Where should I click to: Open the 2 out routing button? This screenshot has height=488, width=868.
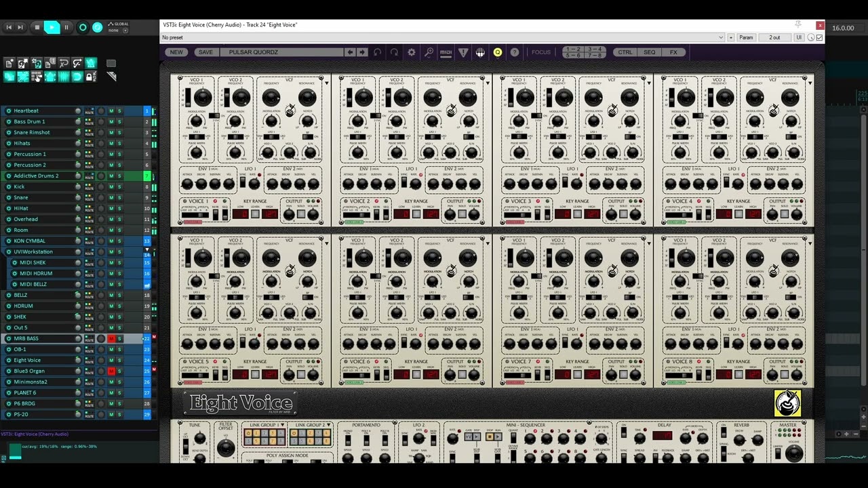click(x=774, y=37)
